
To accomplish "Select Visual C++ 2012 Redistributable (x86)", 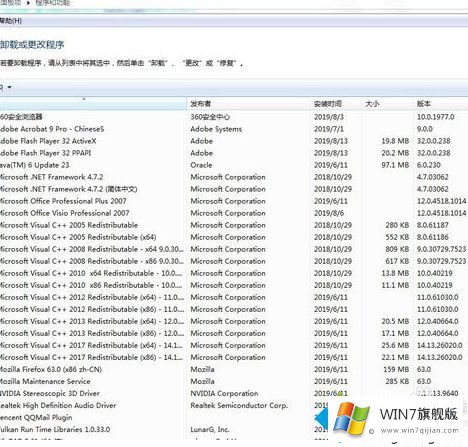I will pyautogui.click(x=92, y=309).
